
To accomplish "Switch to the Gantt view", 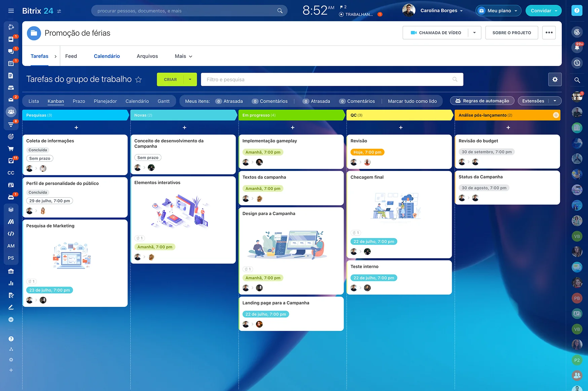I will pos(163,101).
